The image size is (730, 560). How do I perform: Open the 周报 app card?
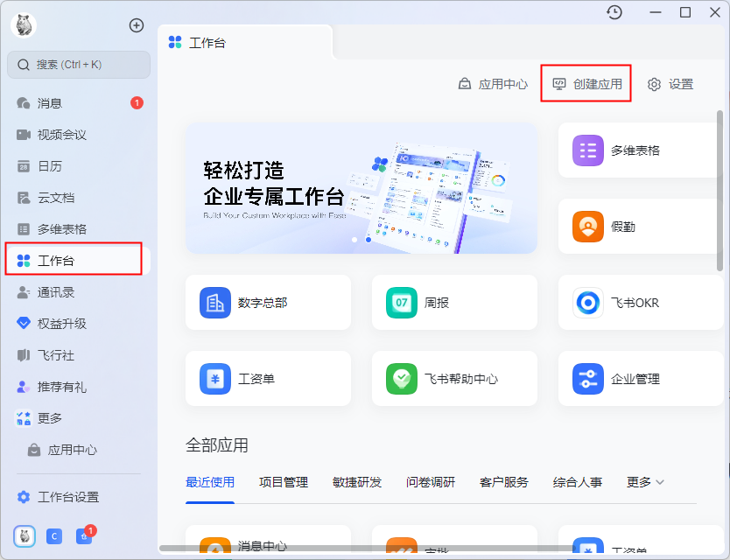(x=454, y=303)
